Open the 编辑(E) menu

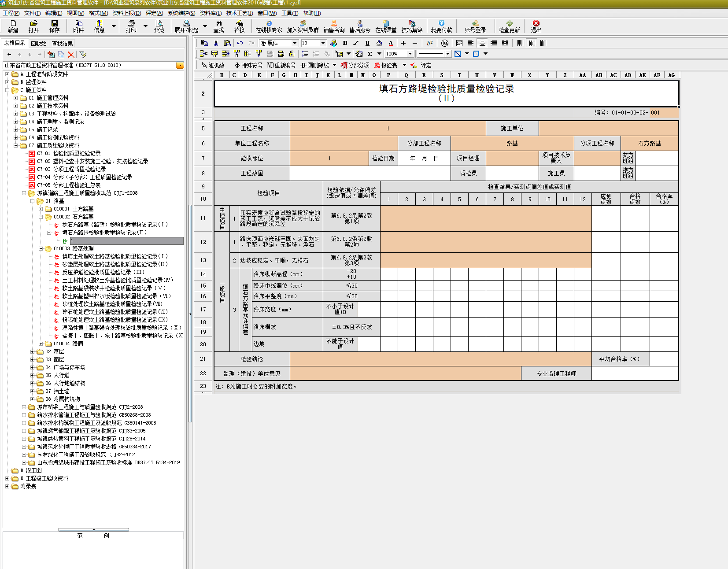click(54, 13)
